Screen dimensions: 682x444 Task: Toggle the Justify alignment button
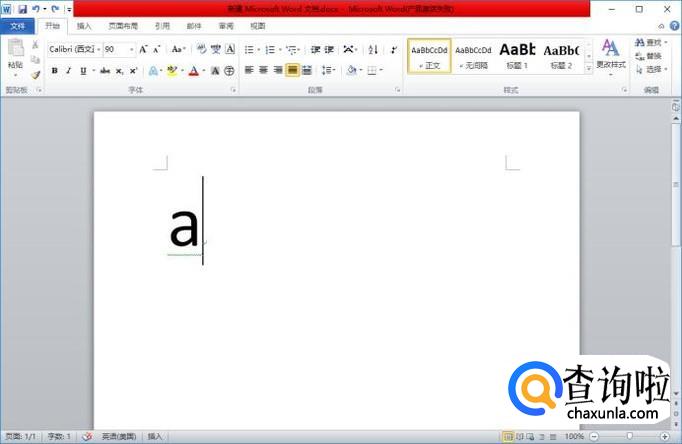coord(293,70)
